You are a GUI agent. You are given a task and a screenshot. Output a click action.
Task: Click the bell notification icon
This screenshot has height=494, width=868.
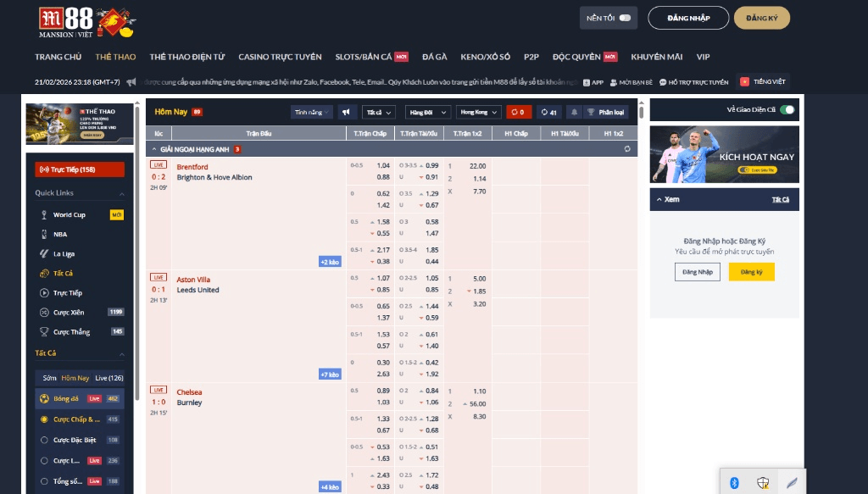click(x=574, y=113)
